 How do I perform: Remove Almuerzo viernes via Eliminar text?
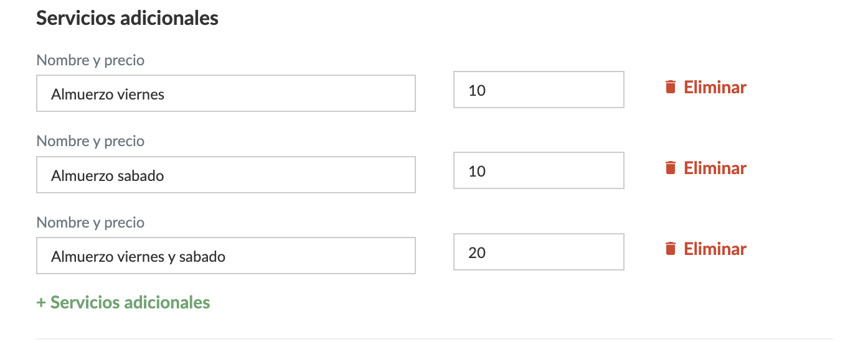(715, 87)
